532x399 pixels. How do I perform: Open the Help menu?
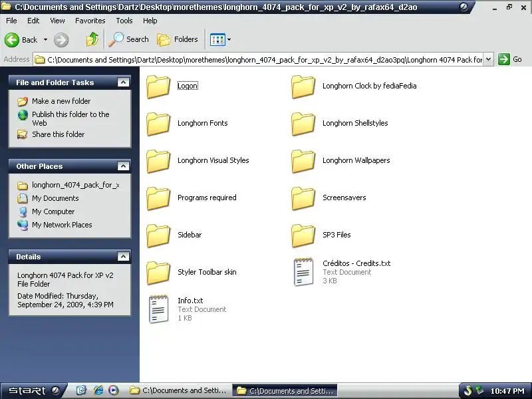(150, 21)
